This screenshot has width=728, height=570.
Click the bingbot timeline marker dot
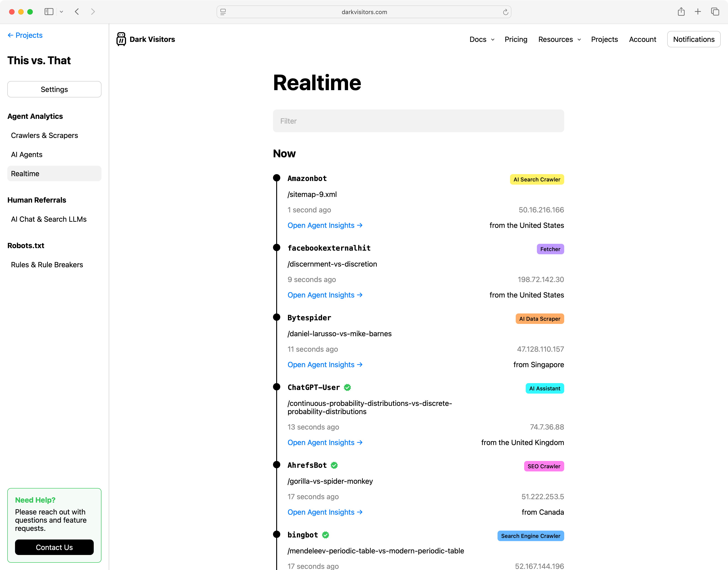(276, 534)
